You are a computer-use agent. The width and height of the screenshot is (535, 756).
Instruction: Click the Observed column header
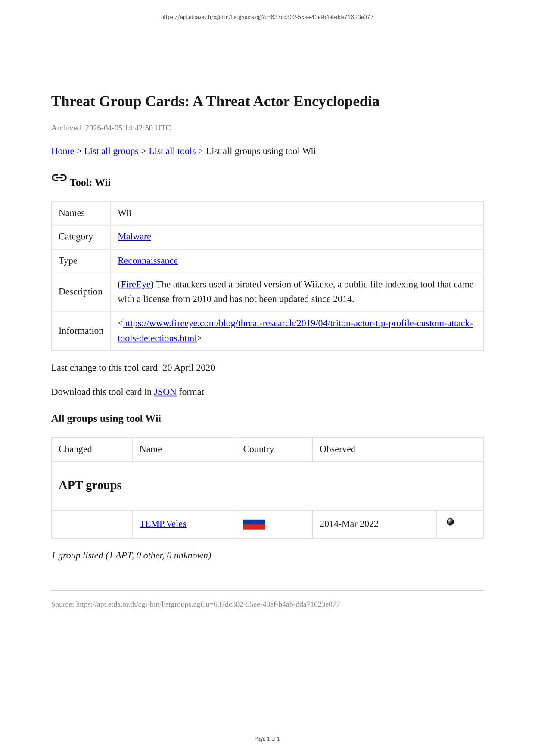pyautogui.click(x=338, y=449)
